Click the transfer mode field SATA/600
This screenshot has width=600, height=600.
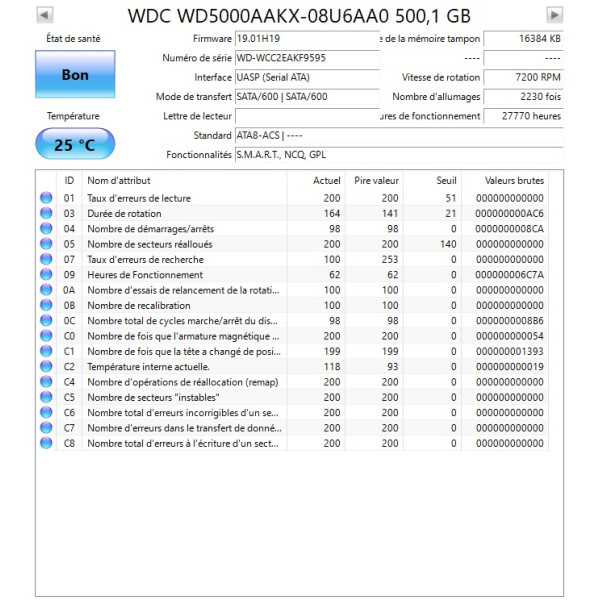[x=307, y=97]
